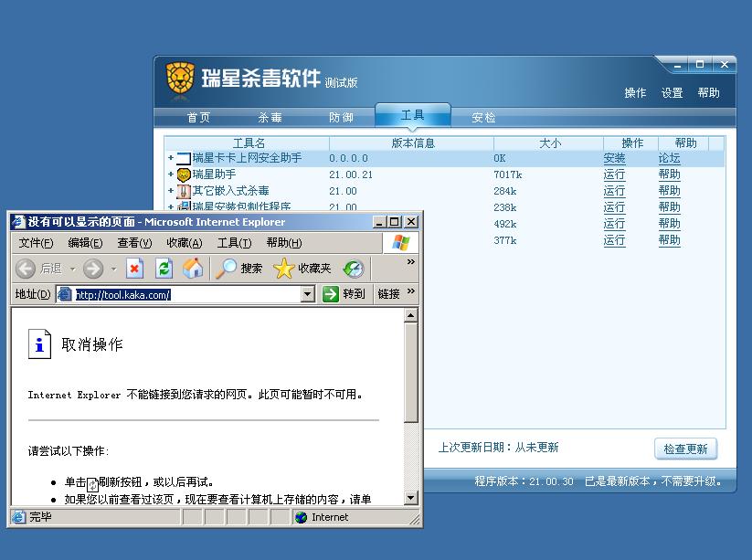
Task: Go to IE Home page icon
Action: 193,269
